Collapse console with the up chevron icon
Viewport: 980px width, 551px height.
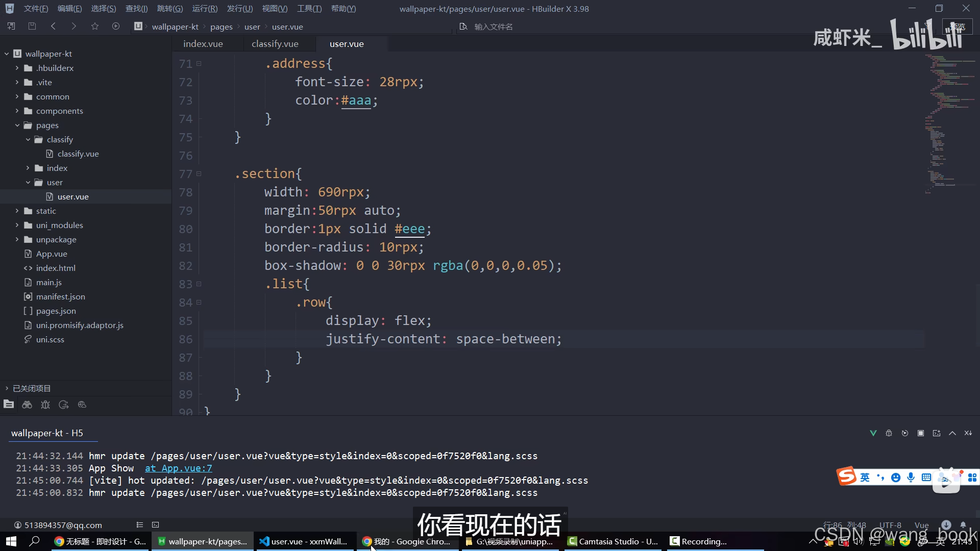952,433
